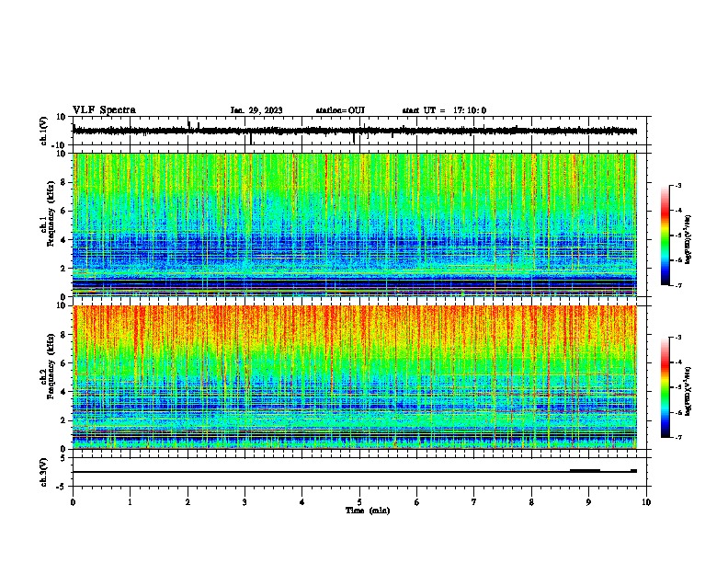Click the "5" tick on ch.3(V) axis

pyautogui.click(x=63, y=458)
